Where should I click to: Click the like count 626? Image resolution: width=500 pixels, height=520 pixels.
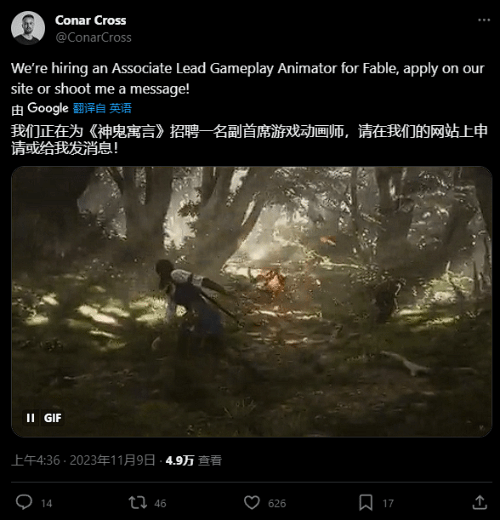277,503
